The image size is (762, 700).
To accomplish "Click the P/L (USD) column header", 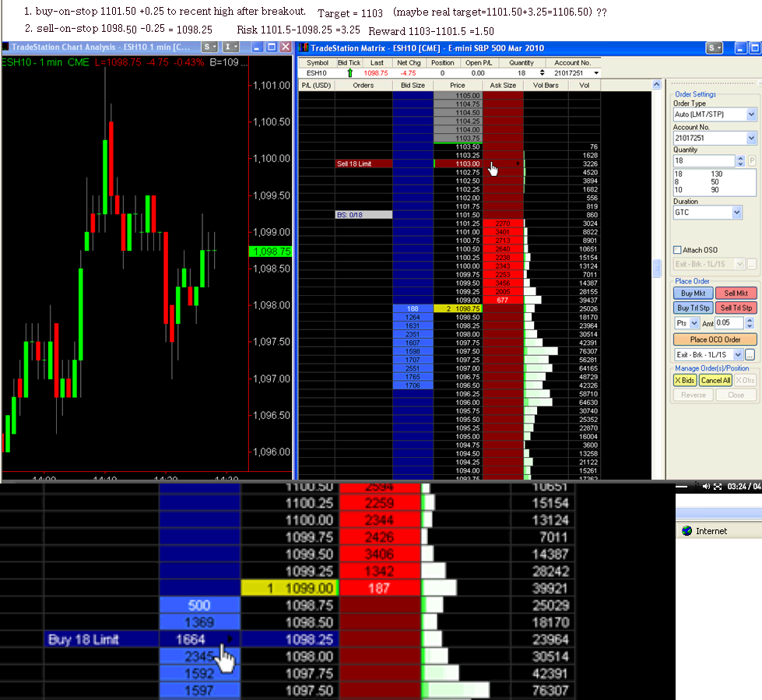I will pyautogui.click(x=316, y=85).
